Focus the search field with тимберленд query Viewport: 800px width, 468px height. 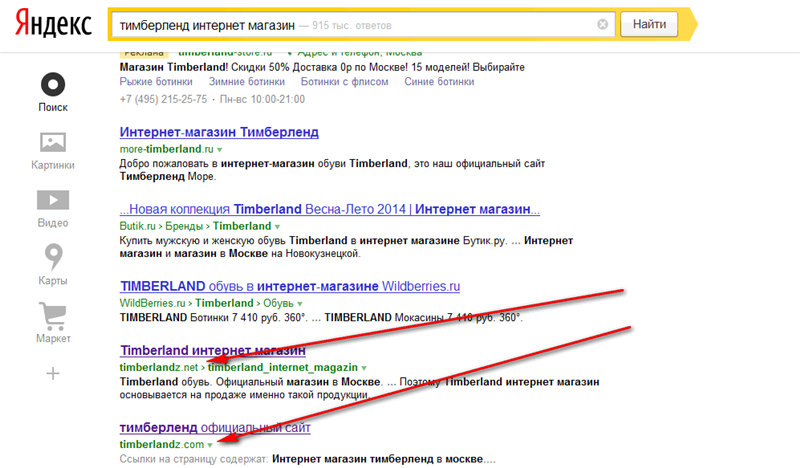click(x=362, y=24)
